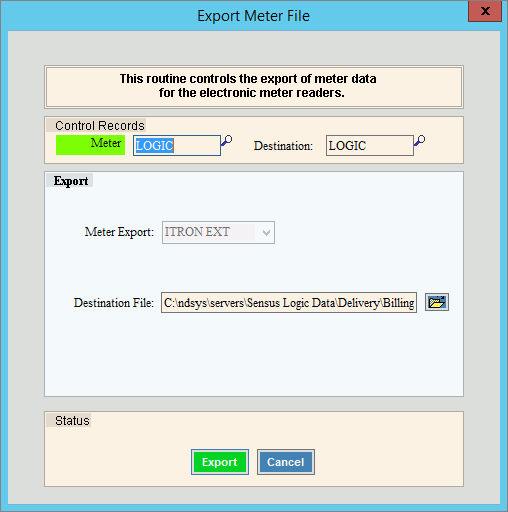Focus the Meter LOGIC input field
Screen dimensions: 508x512
tap(177, 145)
